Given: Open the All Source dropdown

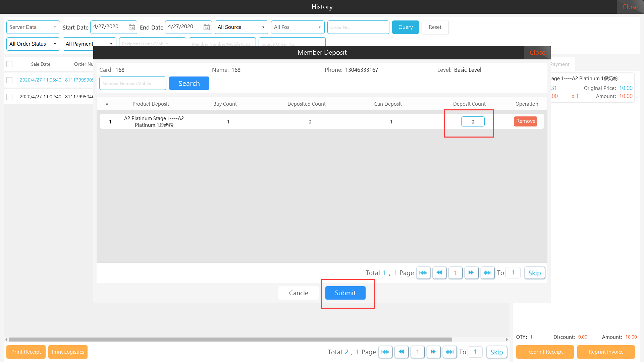Looking at the screenshot, I should 241,27.
